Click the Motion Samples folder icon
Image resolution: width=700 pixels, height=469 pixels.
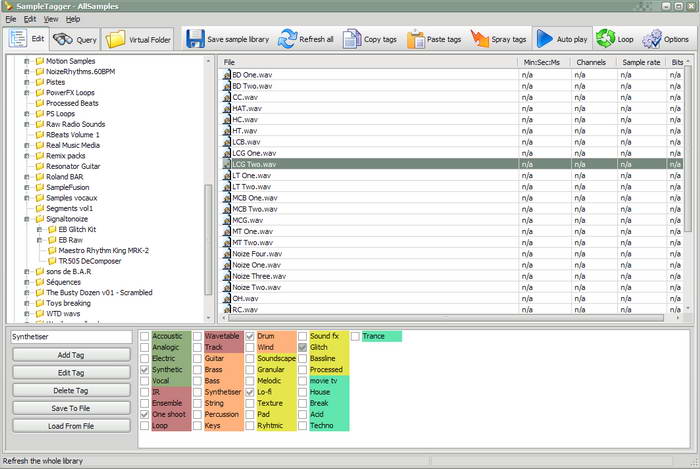40,61
